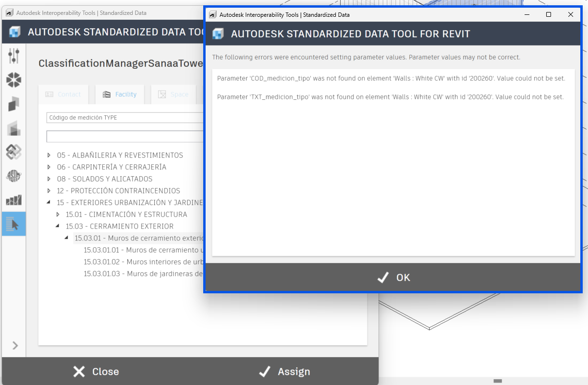Expand 12 - PROTECCIÓN CONTRAINCENDIOS node
588x385 pixels.
pos(49,191)
